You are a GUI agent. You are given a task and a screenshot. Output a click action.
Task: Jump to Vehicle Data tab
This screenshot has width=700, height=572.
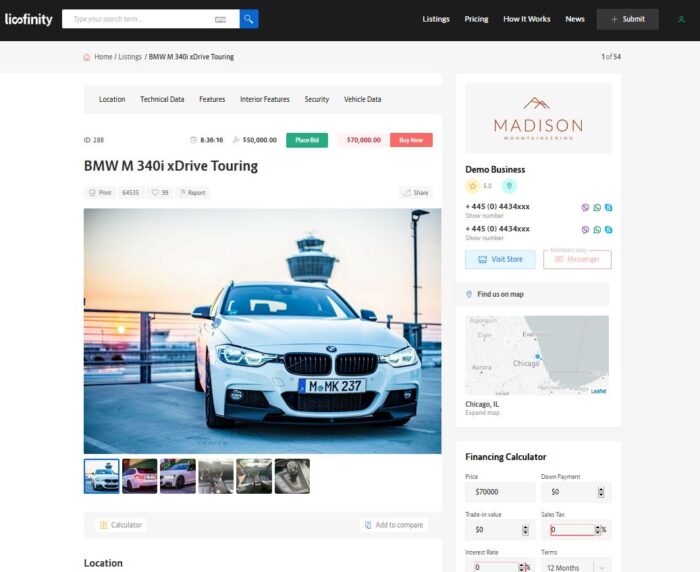coord(362,99)
